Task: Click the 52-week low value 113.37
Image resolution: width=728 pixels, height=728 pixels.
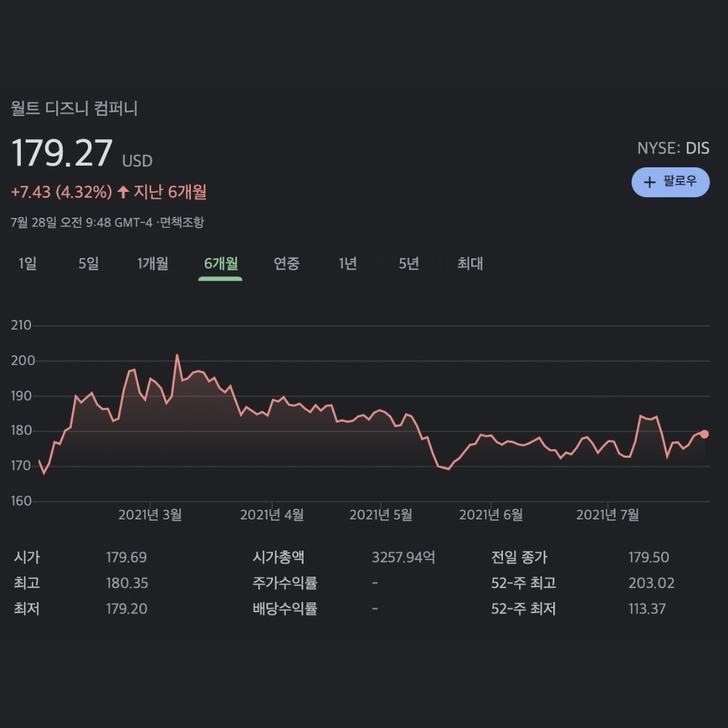Action: [646, 608]
